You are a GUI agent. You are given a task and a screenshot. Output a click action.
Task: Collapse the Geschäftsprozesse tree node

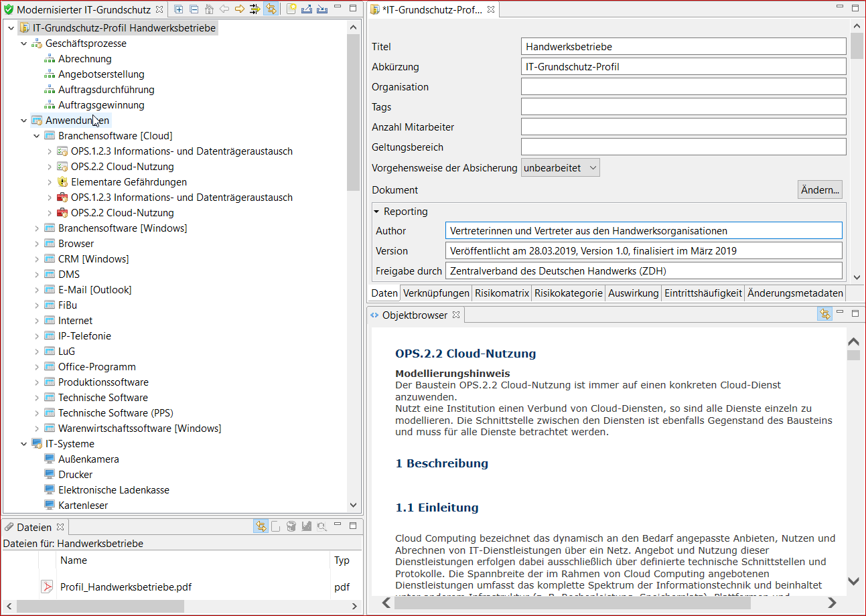pyautogui.click(x=24, y=44)
